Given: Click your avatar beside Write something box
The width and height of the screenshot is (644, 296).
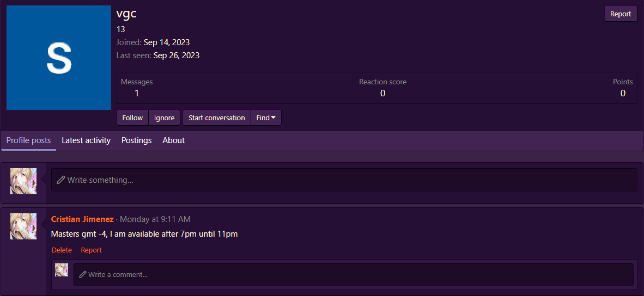Looking at the screenshot, I should [x=23, y=181].
